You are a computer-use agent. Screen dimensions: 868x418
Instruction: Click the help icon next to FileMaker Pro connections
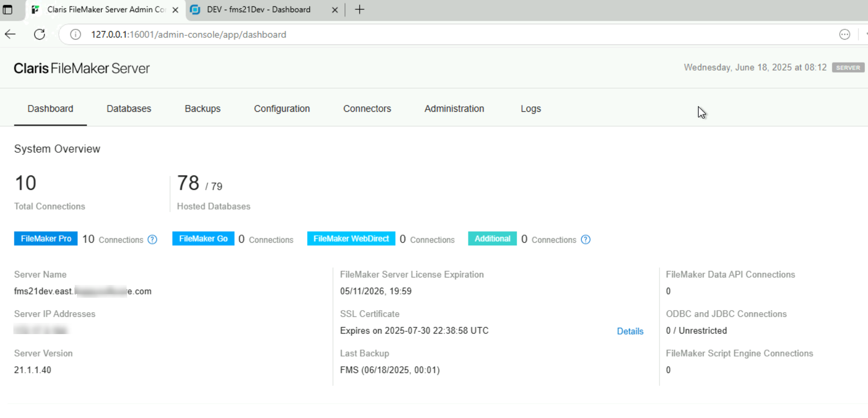pos(152,239)
